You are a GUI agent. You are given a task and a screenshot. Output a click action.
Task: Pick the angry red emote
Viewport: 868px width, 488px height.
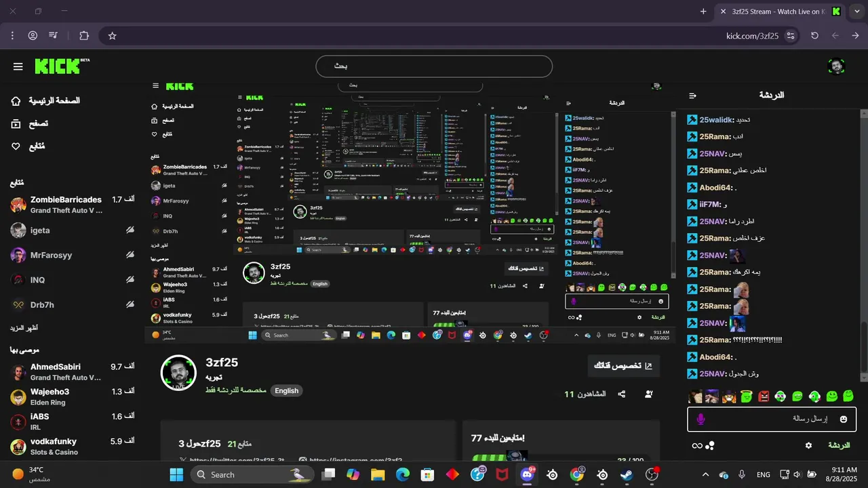tap(764, 396)
